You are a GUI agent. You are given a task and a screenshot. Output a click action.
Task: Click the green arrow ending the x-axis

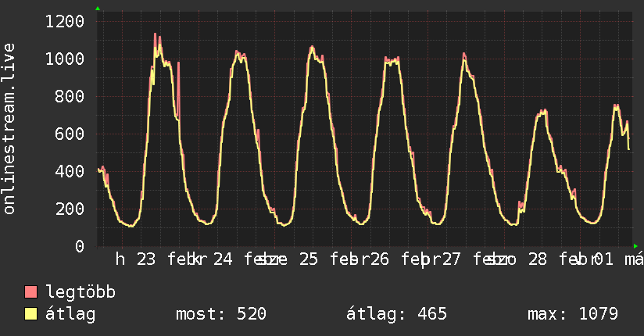click(636, 246)
